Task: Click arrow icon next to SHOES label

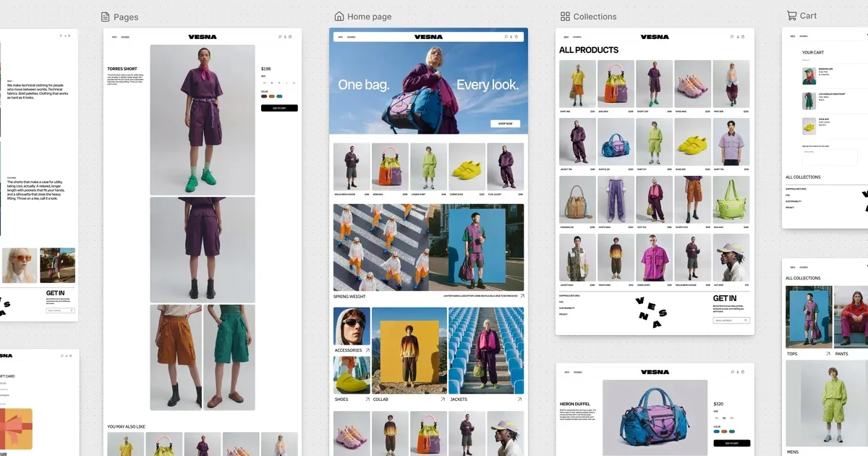Action: [367, 399]
